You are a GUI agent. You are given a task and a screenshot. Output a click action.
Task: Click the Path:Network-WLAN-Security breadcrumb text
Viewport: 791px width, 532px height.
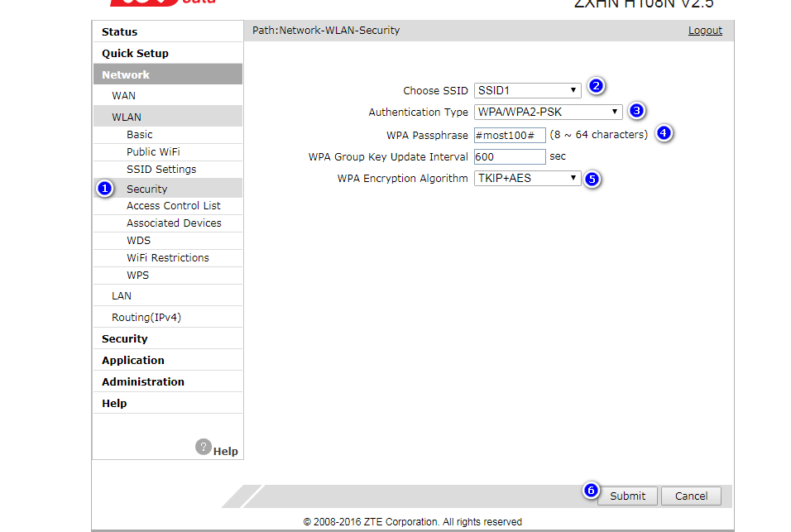pos(326,31)
